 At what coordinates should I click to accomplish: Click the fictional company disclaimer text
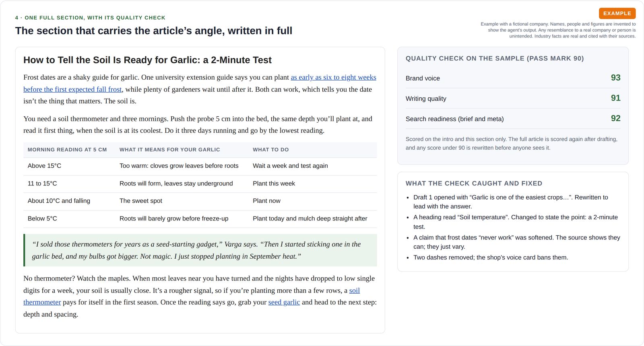(558, 30)
